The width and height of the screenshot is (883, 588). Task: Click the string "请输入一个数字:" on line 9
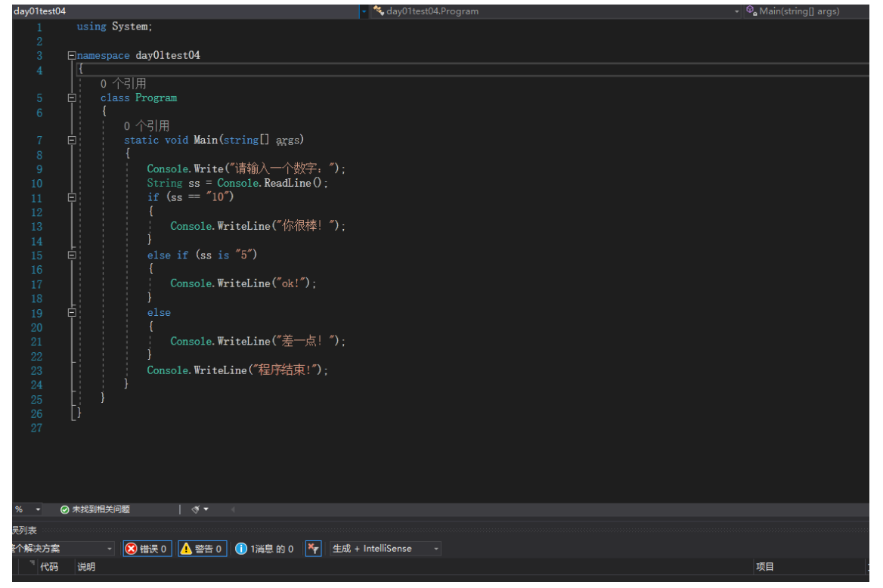click(x=283, y=169)
